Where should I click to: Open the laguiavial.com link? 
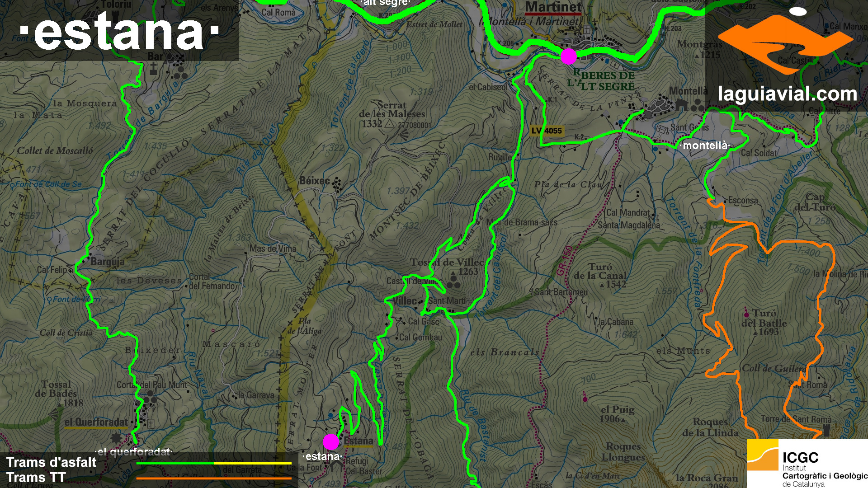(x=788, y=94)
